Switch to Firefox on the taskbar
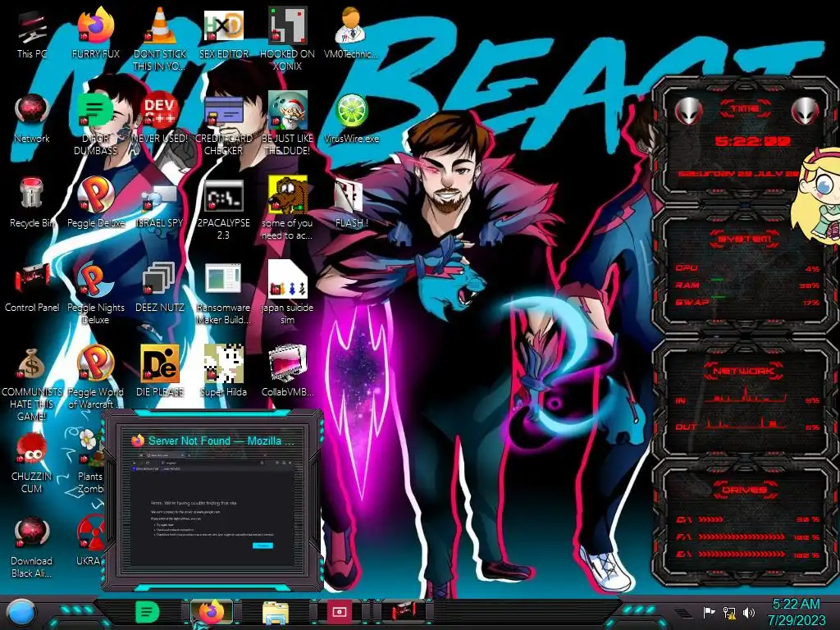Image resolution: width=840 pixels, height=630 pixels. [212, 612]
